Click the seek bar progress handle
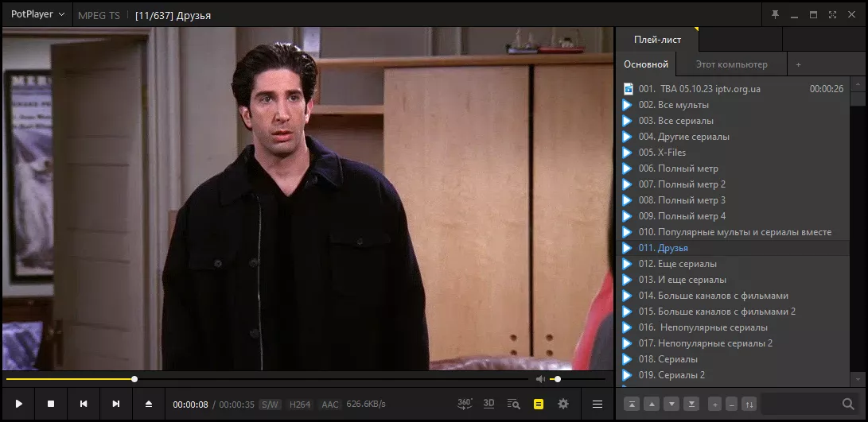Screen dimensions: 868x422 (x=134, y=379)
